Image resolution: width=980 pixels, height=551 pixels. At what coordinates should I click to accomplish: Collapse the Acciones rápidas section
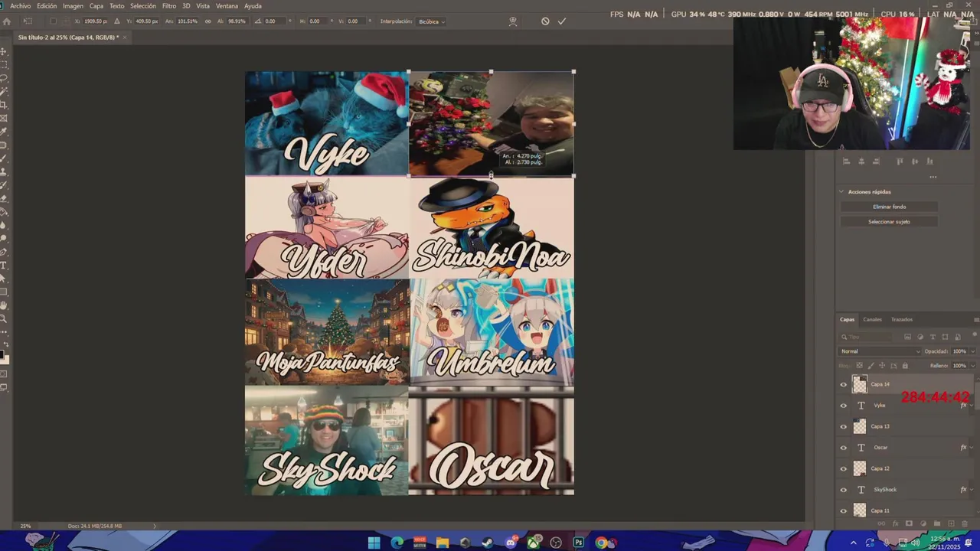tap(841, 192)
